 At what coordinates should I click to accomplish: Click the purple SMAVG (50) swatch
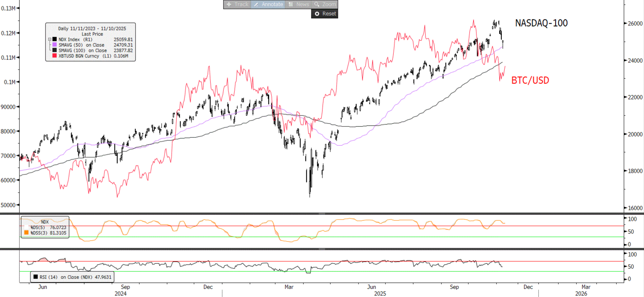click(x=54, y=45)
